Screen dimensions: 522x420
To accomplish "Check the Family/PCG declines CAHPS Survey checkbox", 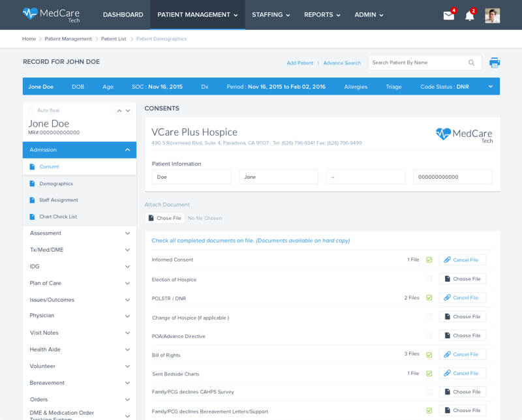I will 429,392.
